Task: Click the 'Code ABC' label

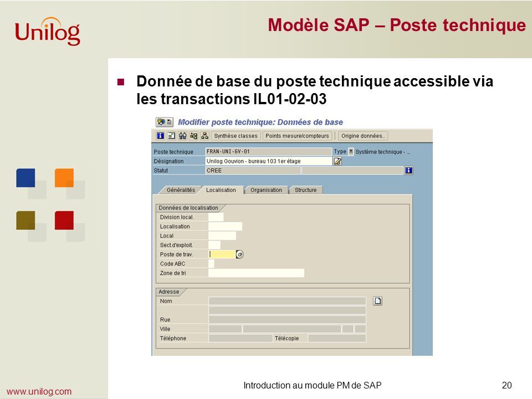Action: point(173,264)
